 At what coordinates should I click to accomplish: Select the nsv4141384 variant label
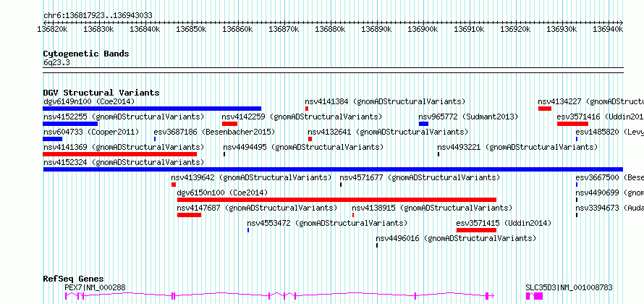385,101
